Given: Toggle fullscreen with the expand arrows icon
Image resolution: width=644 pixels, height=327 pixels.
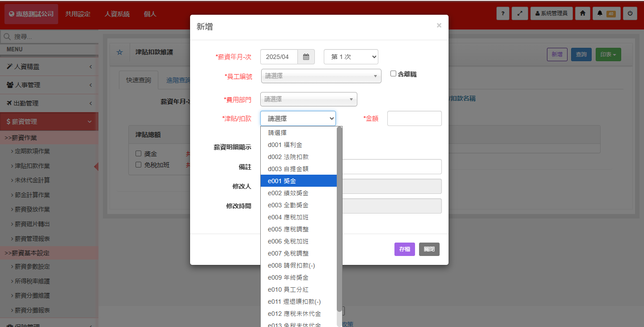Looking at the screenshot, I should click(520, 13).
